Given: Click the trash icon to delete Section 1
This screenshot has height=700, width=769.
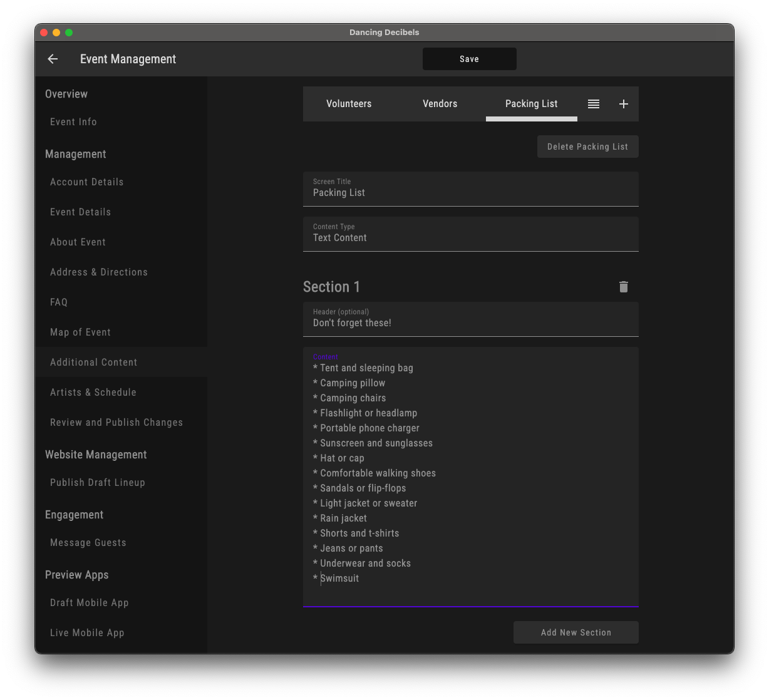Looking at the screenshot, I should pyautogui.click(x=624, y=287).
